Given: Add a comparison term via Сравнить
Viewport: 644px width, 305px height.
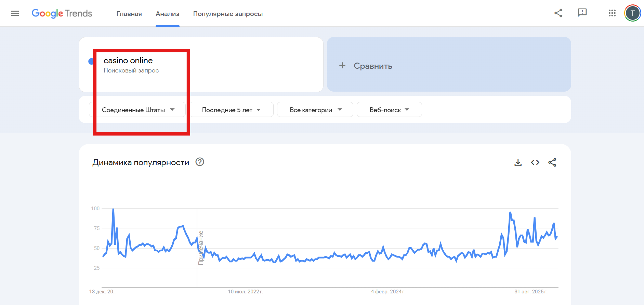Looking at the screenshot, I should [x=366, y=66].
